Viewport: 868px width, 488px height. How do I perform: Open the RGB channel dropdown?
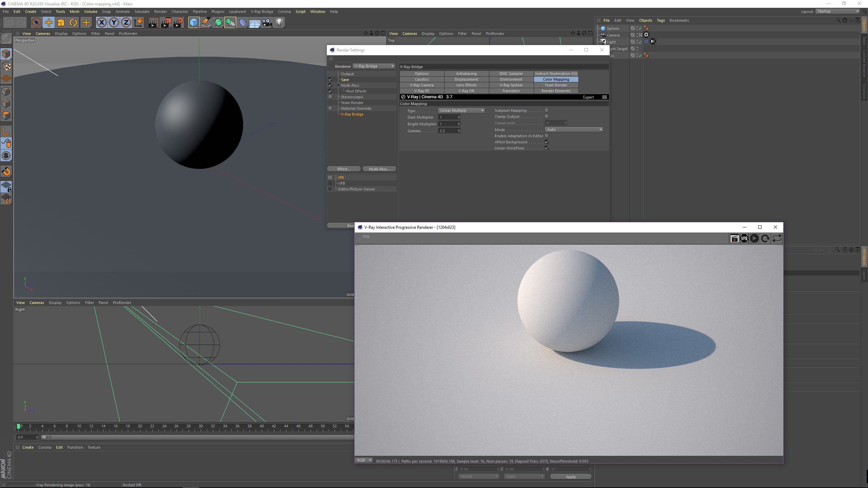[363, 460]
